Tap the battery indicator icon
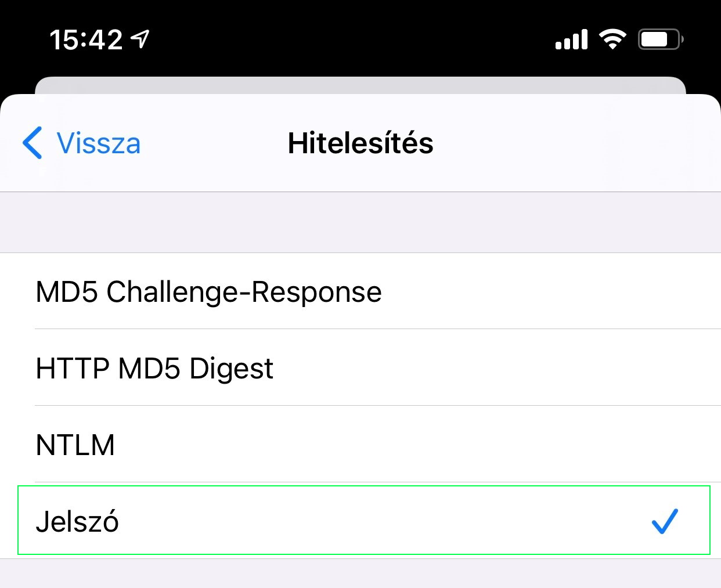Screen dimensions: 721x588 [660, 39]
